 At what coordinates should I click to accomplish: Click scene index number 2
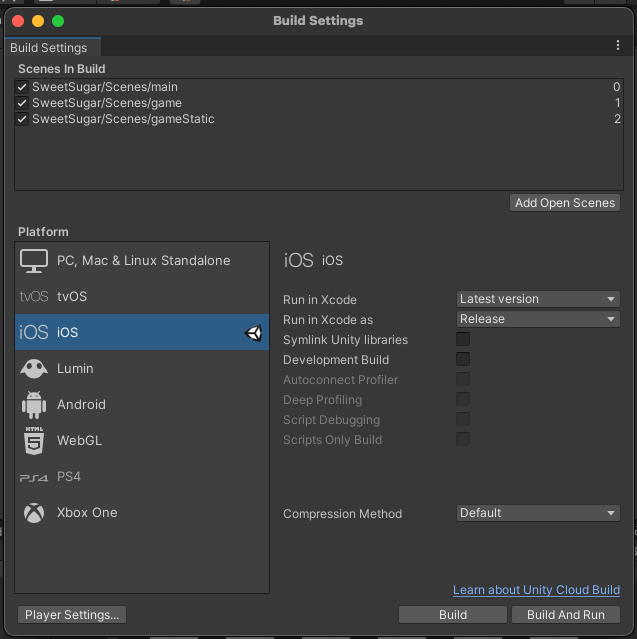point(617,119)
